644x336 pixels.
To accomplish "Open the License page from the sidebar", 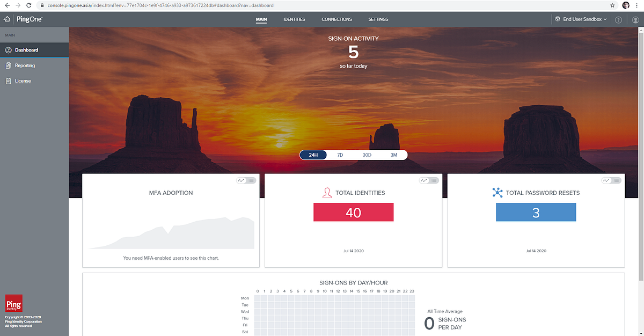I will tap(23, 81).
